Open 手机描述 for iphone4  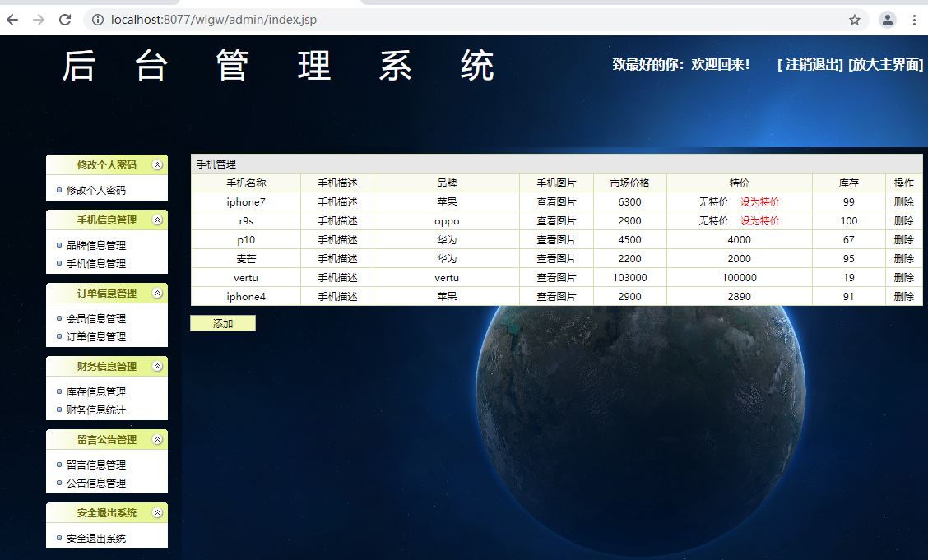(x=337, y=297)
